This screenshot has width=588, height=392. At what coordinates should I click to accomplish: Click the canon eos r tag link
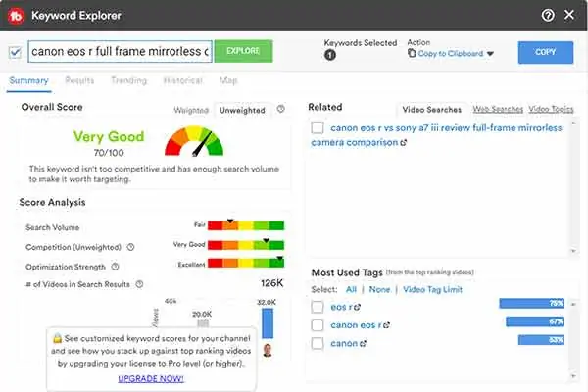[x=356, y=325]
